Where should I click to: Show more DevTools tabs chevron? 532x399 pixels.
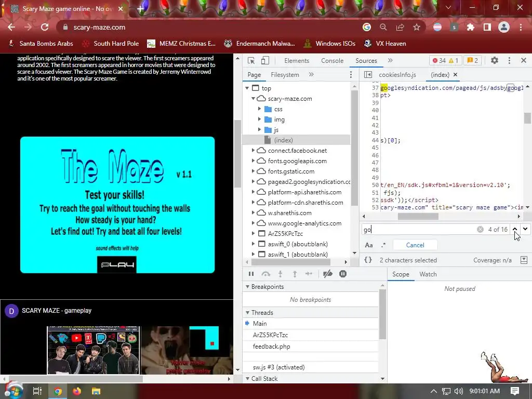click(390, 60)
